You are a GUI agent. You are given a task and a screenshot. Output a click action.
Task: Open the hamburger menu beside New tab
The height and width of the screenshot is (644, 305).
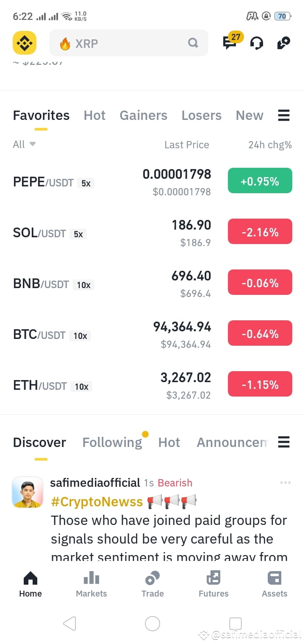point(284,115)
